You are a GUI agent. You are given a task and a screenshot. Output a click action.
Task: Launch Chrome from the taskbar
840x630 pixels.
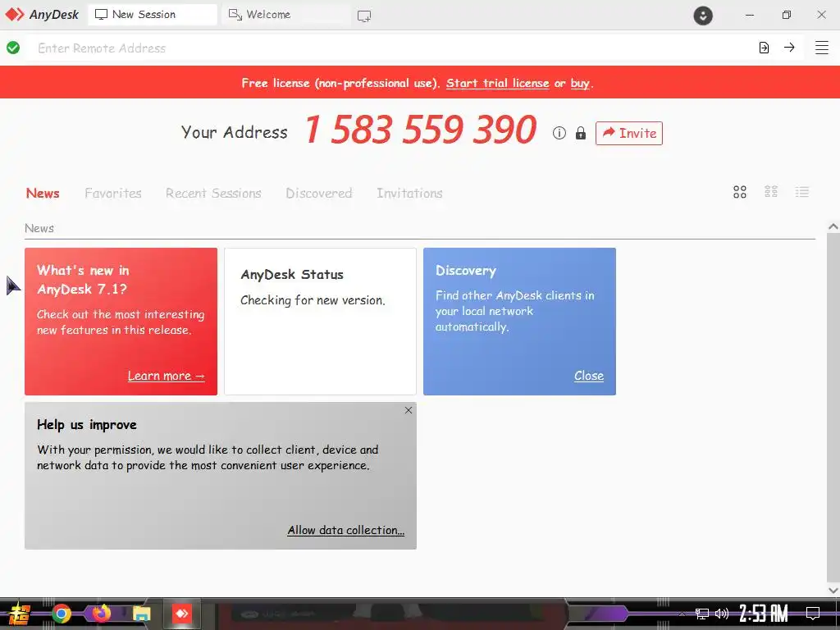coord(61,614)
